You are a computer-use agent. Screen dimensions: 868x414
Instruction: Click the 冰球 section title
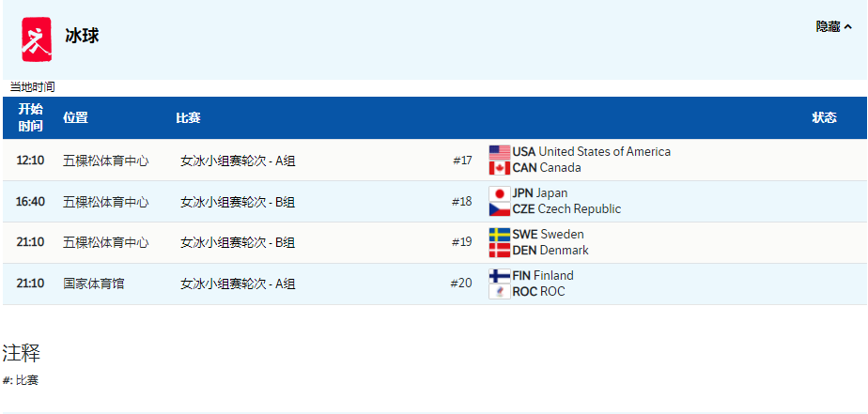pyautogui.click(x=82, y=37)
